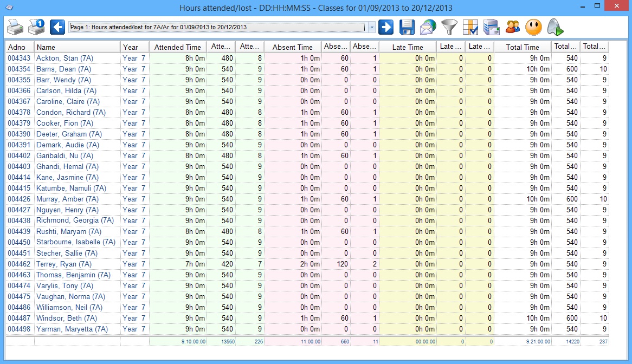Image resolution: width=632 pixels, height=364 pixels.
Task: Click the Attended Time column header
Action: pos(177,47)
